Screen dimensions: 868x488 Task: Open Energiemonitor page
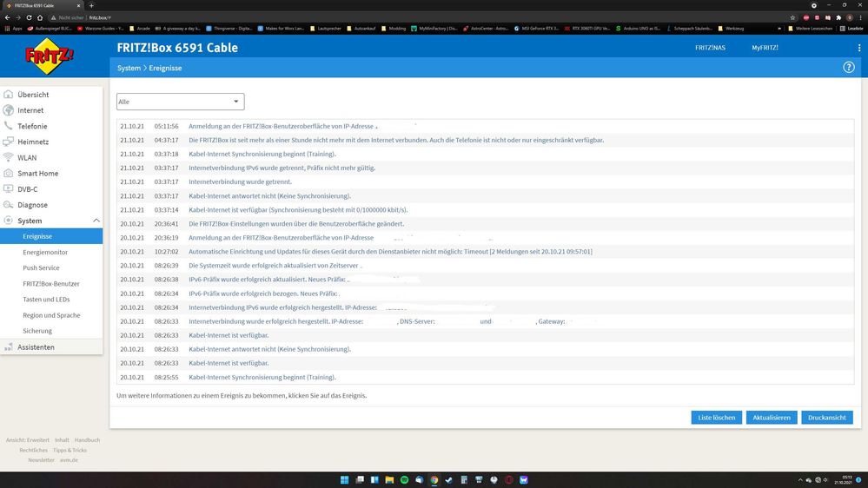(45, 253)
